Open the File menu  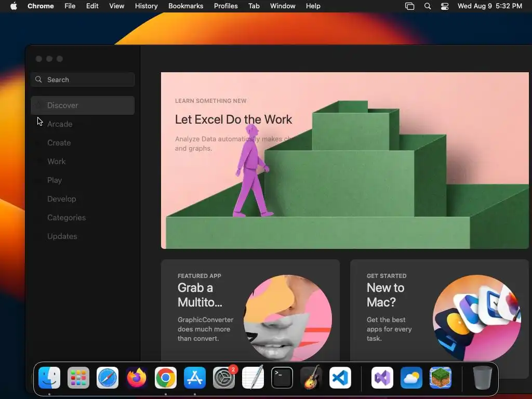(70, 6)
